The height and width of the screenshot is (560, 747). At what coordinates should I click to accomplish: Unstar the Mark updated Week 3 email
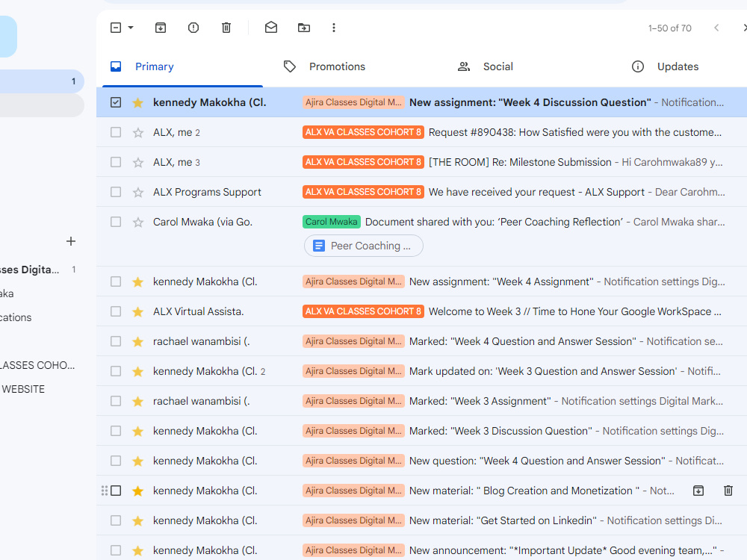click(x=137, y=371)
